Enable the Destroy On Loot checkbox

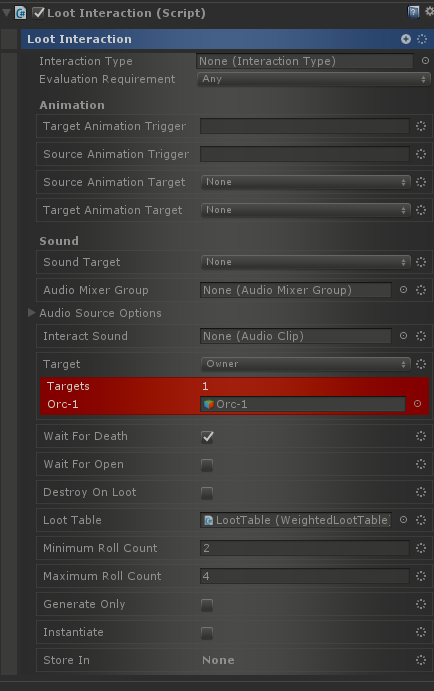[x=207, y=493]
